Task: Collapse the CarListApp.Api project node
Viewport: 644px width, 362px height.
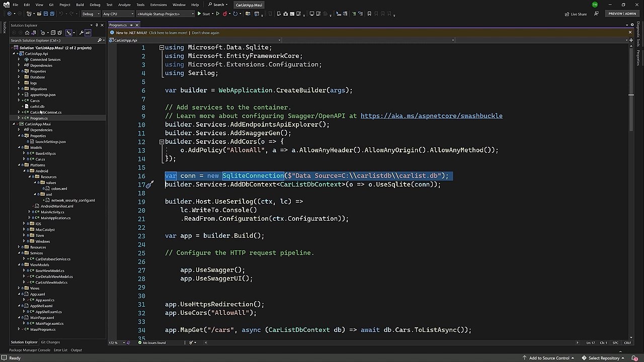Action: (14, 53)
